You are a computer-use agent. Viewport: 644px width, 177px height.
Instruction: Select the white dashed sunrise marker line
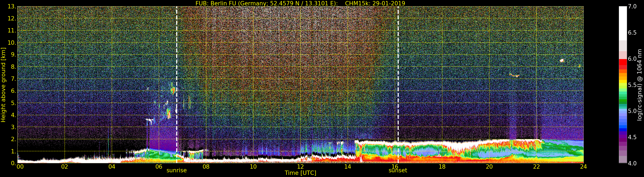pos(176,85)
